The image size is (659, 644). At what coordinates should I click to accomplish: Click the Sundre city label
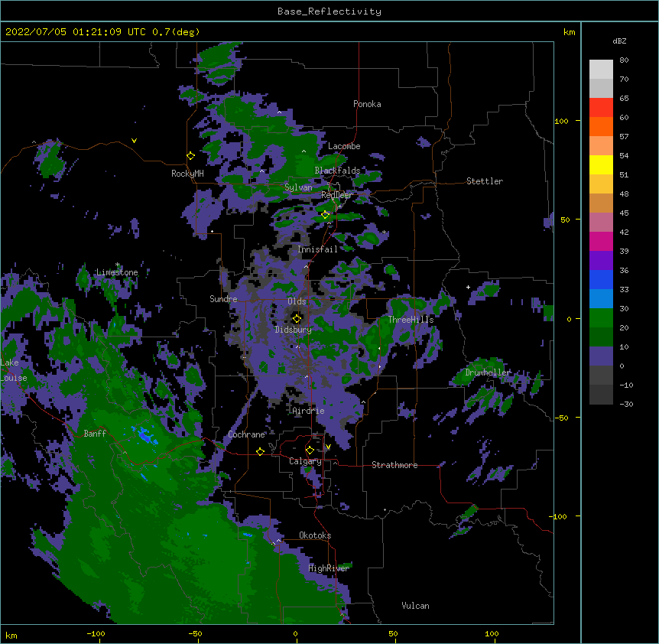(223, 299)
